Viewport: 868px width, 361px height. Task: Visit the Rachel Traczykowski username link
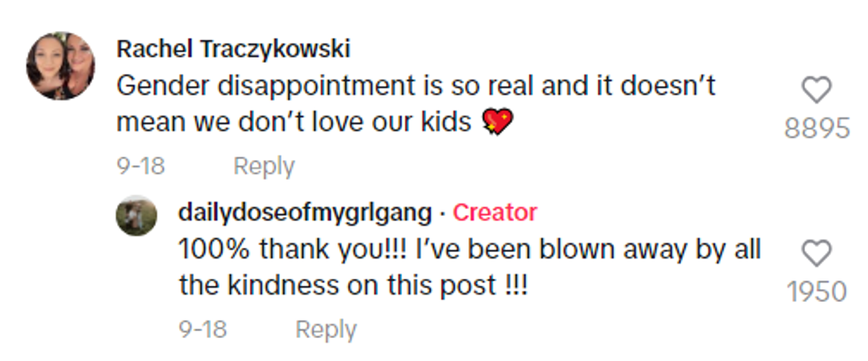[x=233, y=48]
